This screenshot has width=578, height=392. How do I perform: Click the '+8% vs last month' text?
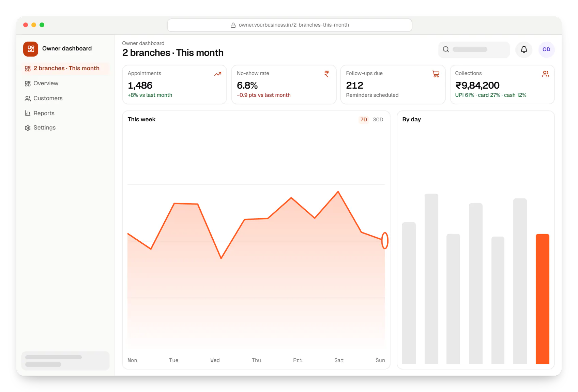[x=150, y=95]
